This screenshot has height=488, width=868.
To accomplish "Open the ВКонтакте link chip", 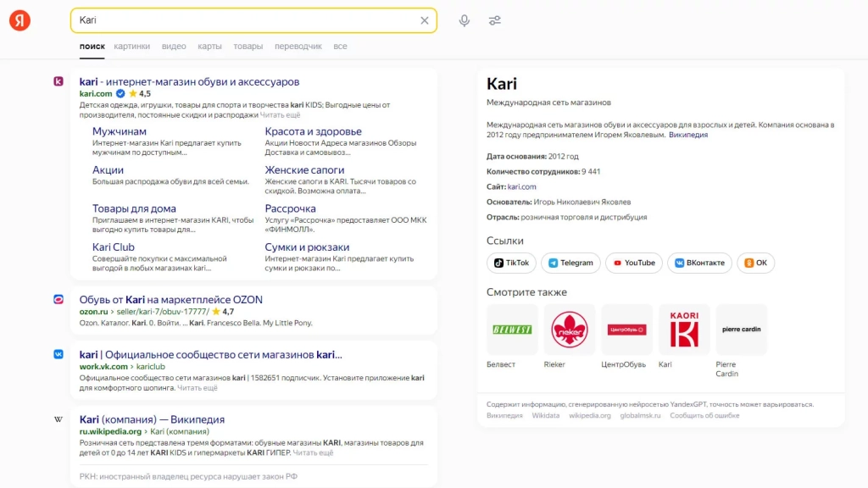I will (699, 263).
